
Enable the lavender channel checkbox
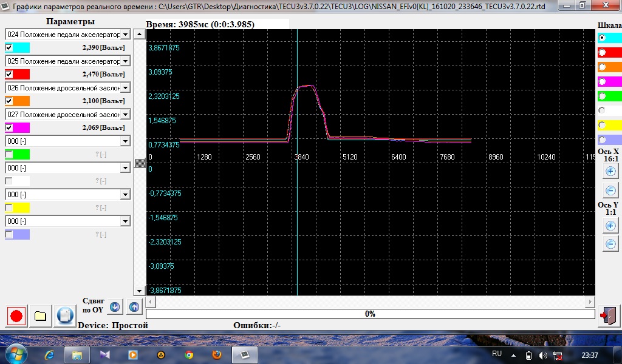(x=9, y=235)
